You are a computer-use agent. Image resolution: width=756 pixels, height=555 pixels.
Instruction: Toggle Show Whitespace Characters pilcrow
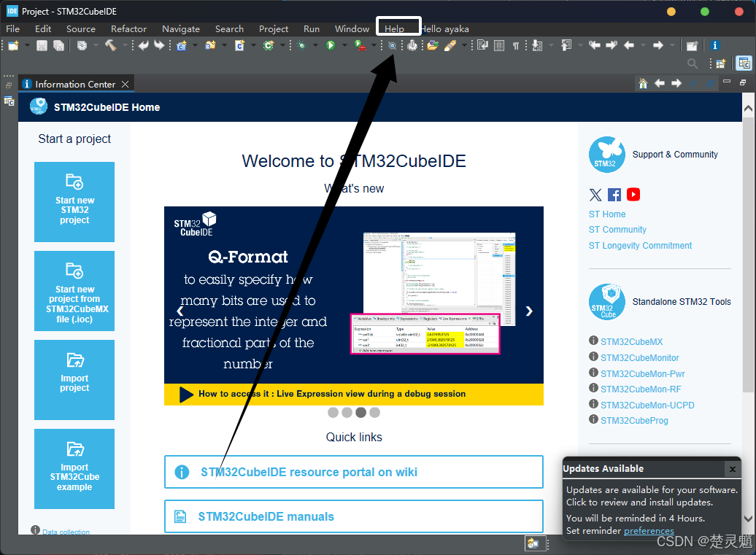coord(516,45)
